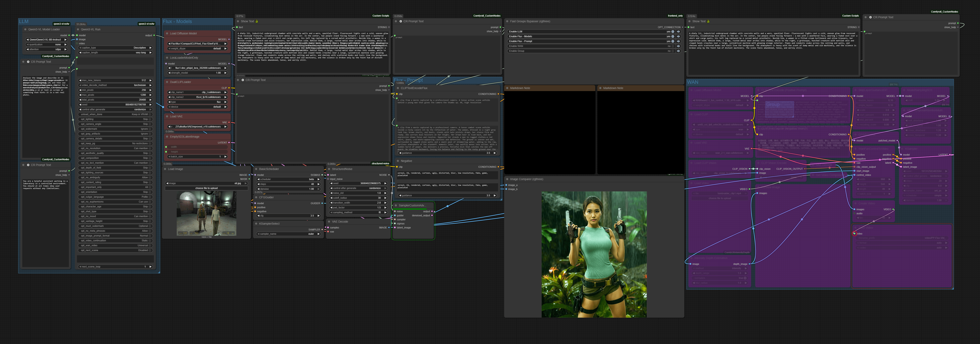Collapse the Load Image node via its title dot
Viewport: 980px width, 344px height.
coord(165,169)
